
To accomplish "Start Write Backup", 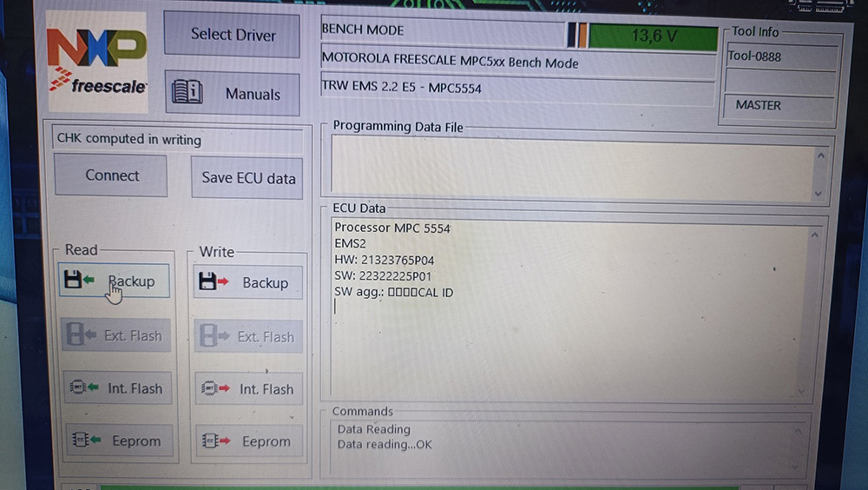I will [248, 282].
